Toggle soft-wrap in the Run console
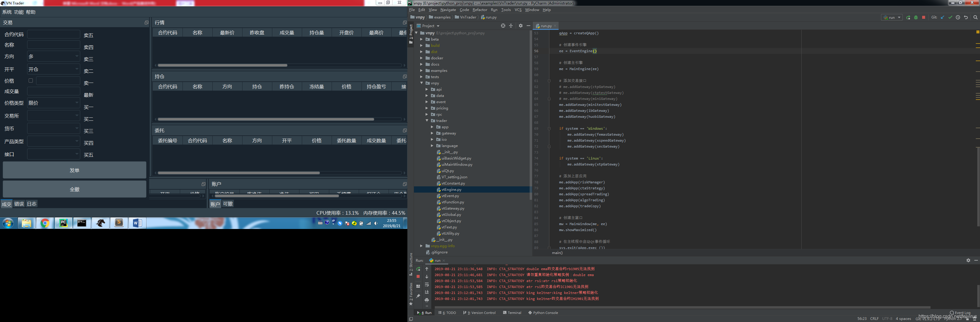 pyautogui.click(x=427, y=285)
